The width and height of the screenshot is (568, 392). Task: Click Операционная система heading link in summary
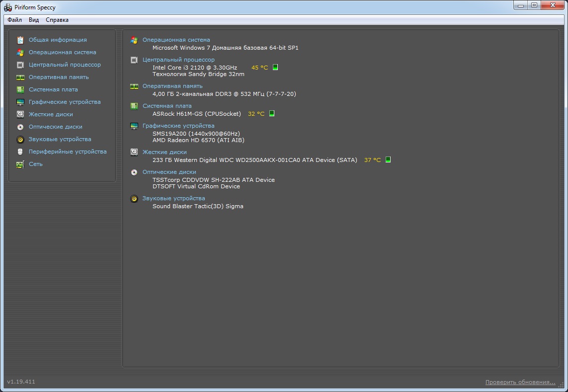tap(176, 40)
